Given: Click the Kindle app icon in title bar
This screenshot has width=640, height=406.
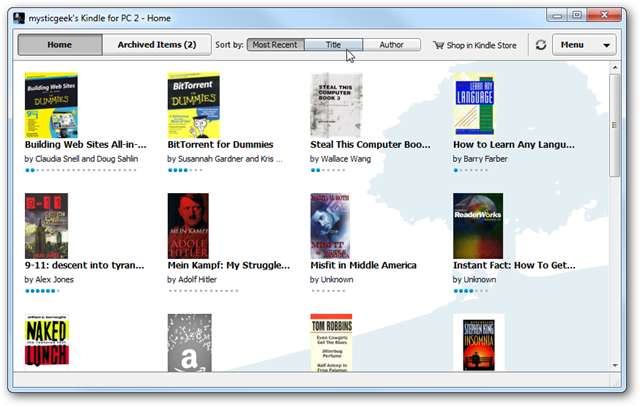Looking at the screenshot, I should pyautogui.click(x=19, y=18).
